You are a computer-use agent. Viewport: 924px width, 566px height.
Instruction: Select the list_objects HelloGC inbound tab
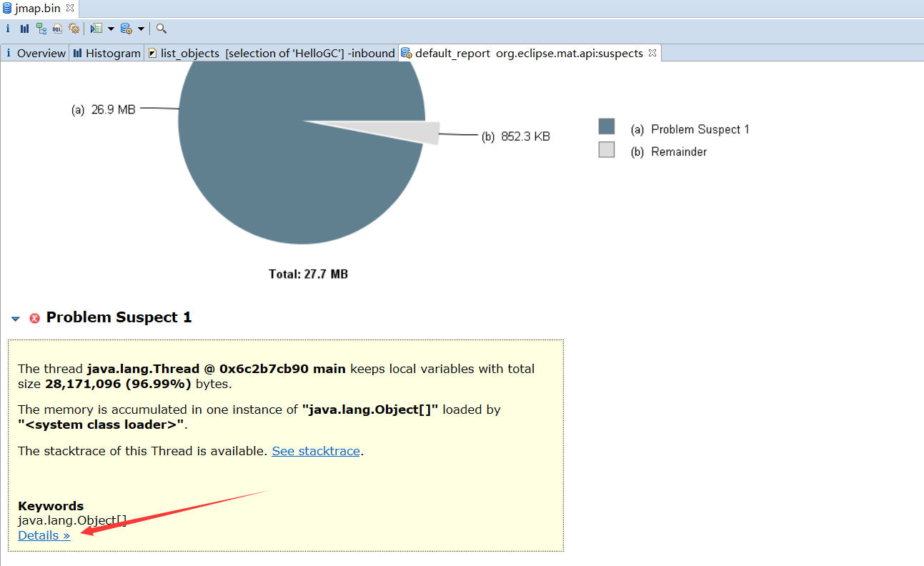(x=272, y=53)
